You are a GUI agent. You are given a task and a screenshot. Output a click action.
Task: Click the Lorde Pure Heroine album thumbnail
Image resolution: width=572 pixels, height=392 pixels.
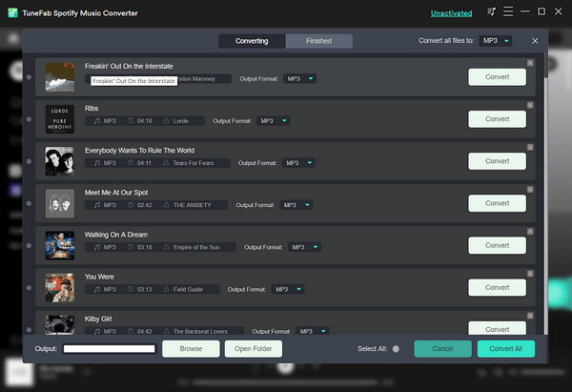pos(60,119)
